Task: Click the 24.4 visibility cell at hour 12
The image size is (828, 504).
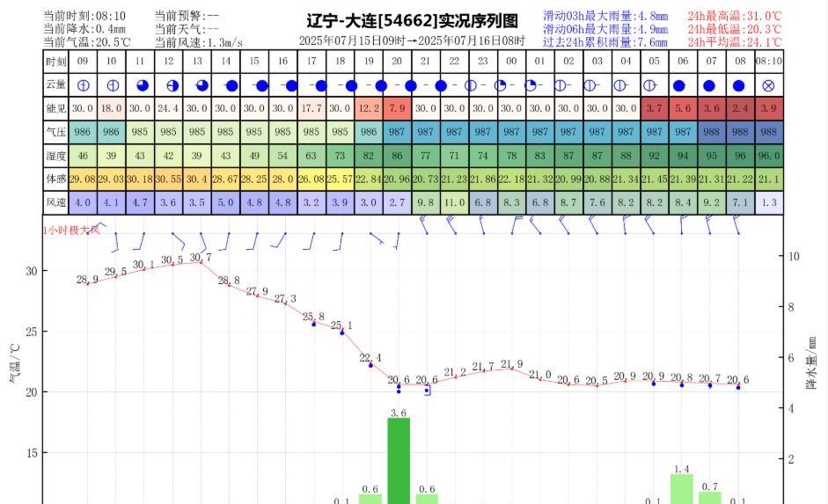Action: (168, 108)
